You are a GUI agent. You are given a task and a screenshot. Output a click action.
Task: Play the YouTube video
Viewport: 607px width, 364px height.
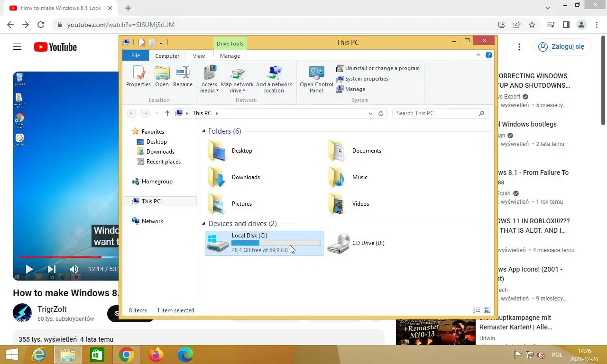pos(29,269)
